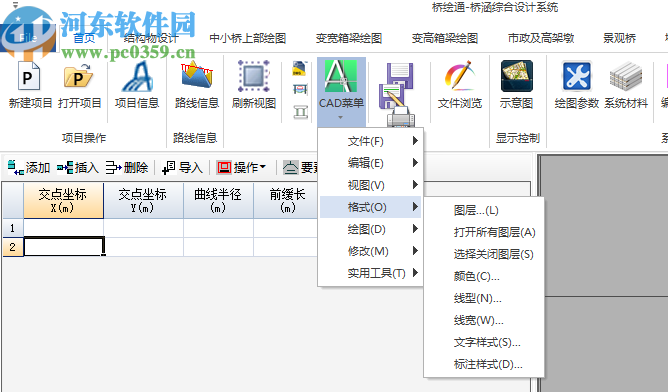668x392 pixels.
Task: Click the partially hidden 要素 toolbar button
Action: [x=301, y=167]
